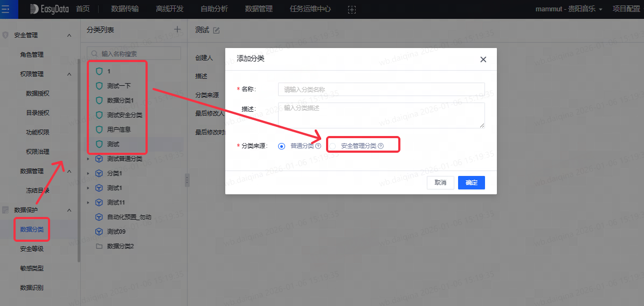Select the 安全管理分类 radio button
Image resolution: width=644 pixels, height=306 pixels.
coord(333,146)
